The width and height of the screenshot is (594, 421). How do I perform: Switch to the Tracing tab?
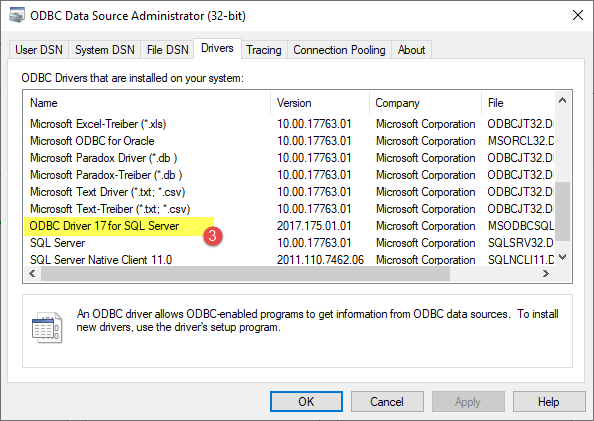tap(264, 50)
